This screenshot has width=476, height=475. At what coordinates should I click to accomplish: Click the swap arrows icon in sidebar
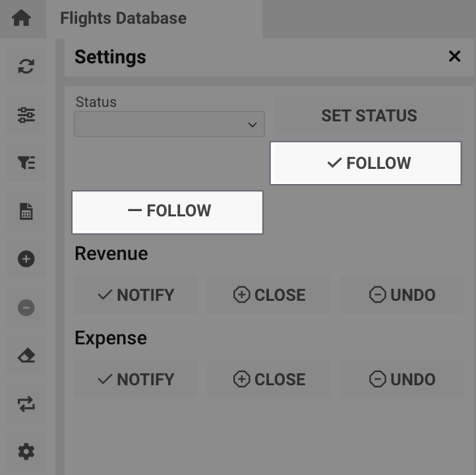tap(26, 404)
